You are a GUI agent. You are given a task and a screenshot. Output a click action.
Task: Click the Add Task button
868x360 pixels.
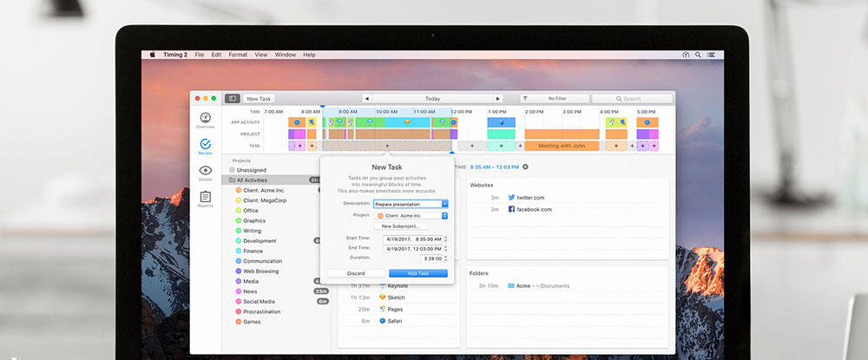418,273
